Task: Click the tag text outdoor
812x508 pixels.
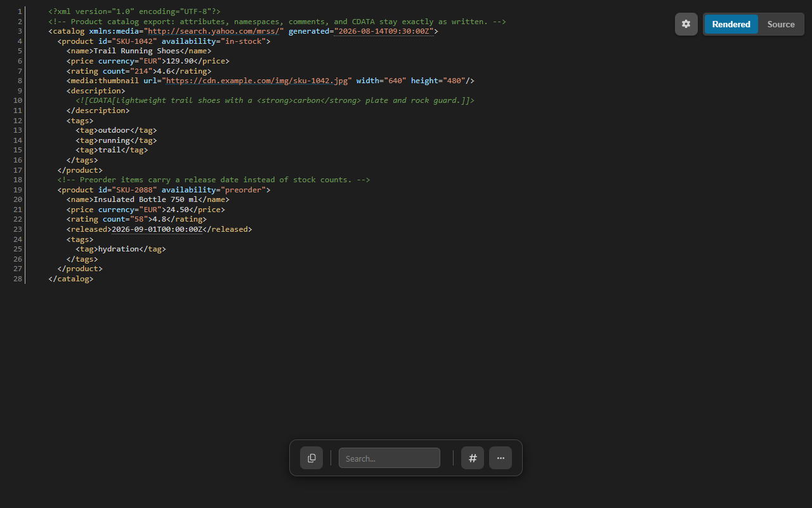Action: point(114,130)
